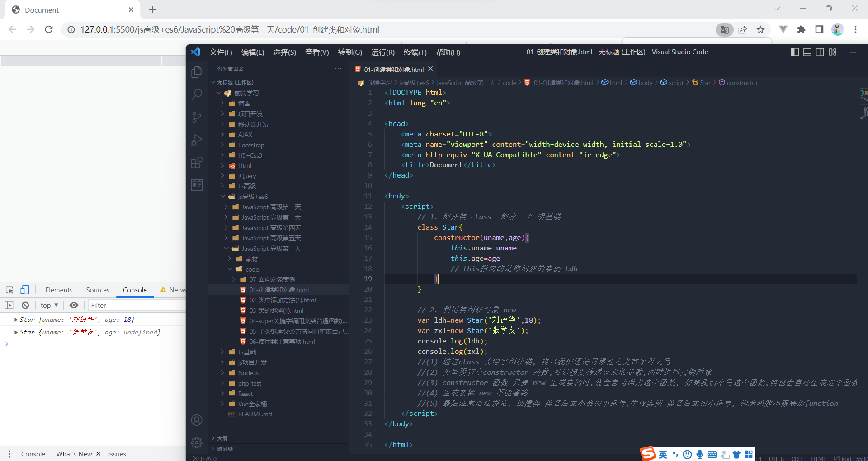The width and height of the screenshot is (868, 461).
Task: Open the Issues drawer tab
Action: coord(117,454)
